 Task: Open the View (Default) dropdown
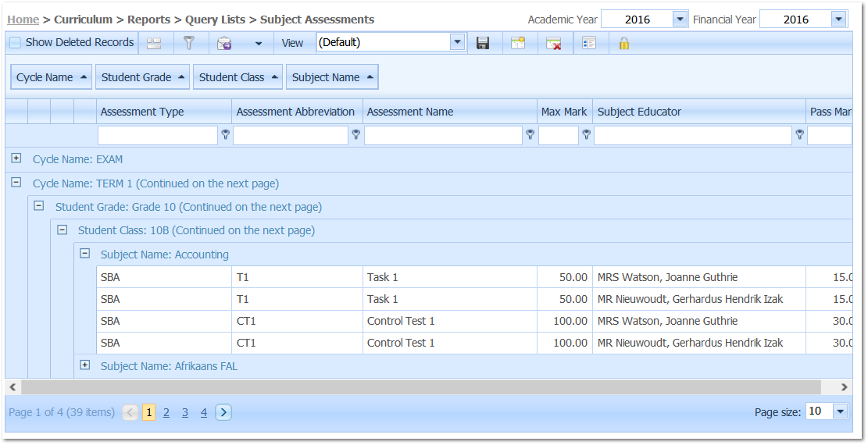[x=457, y=42]
